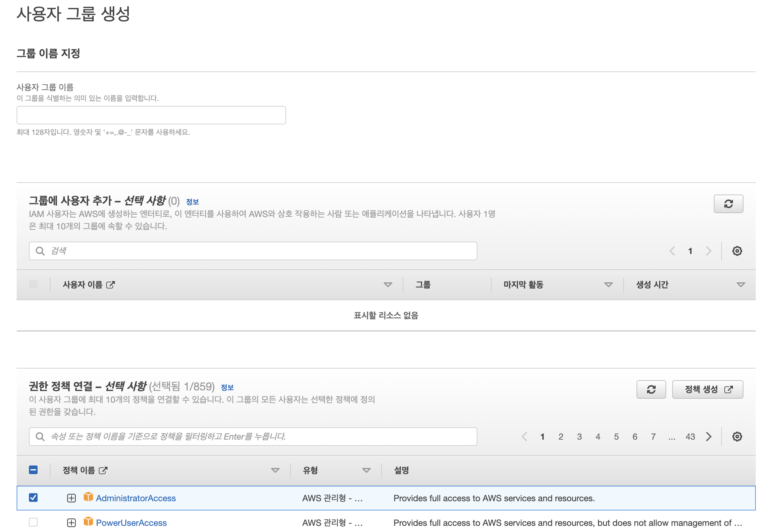Click the 정책 생성 button
The image size is (773, 532).
click(707, 389)
